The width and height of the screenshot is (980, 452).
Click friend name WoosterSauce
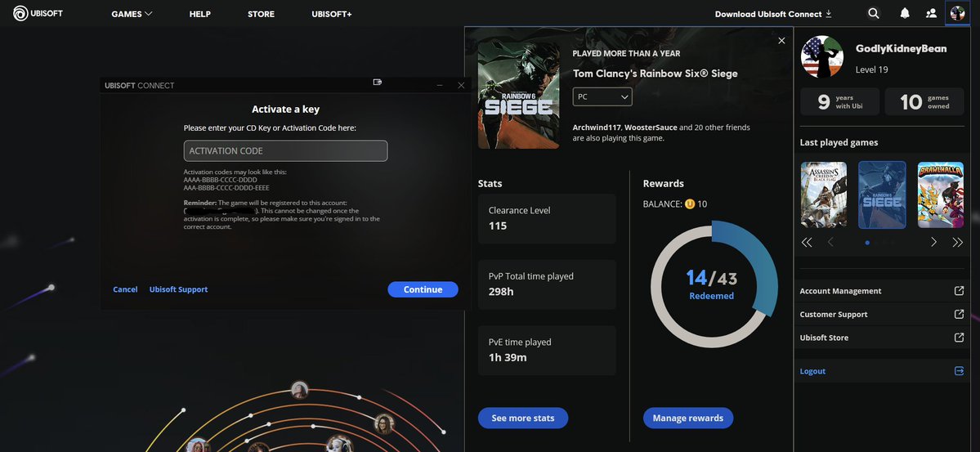pyautogui.click(x=651, y=128)
